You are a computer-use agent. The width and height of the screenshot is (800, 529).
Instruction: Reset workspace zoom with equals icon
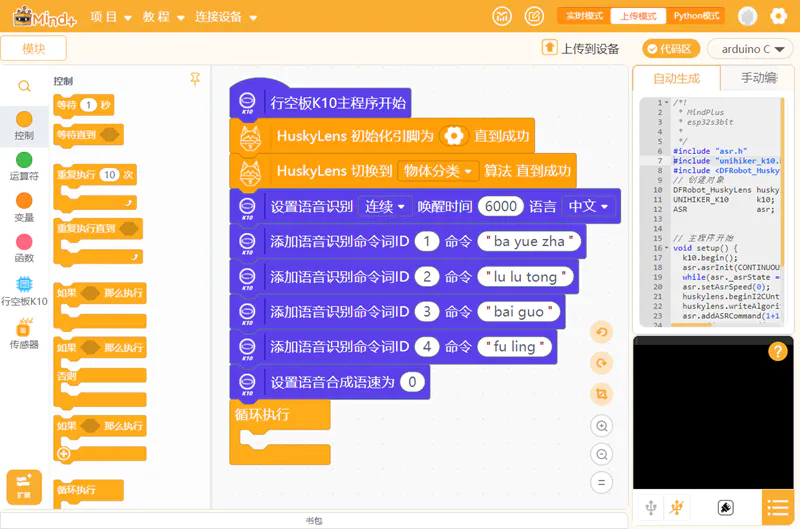tap(602, 483)
